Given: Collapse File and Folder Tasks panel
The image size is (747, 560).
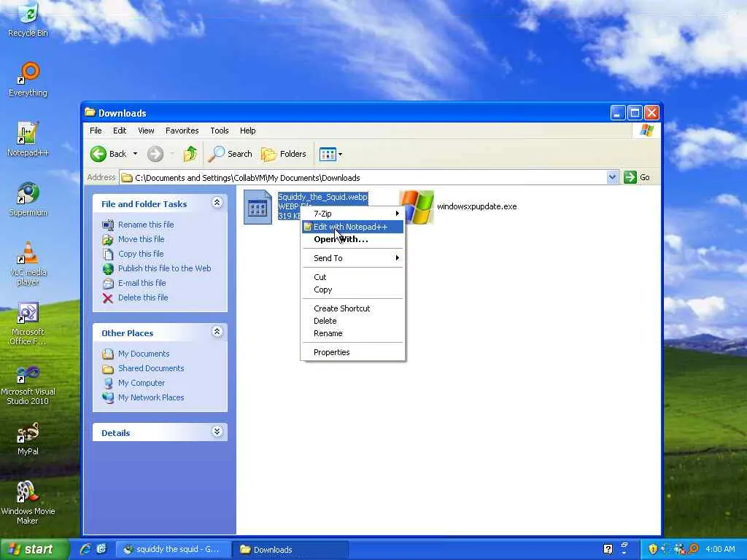Looking at the screenshot, I should (217, 203).
